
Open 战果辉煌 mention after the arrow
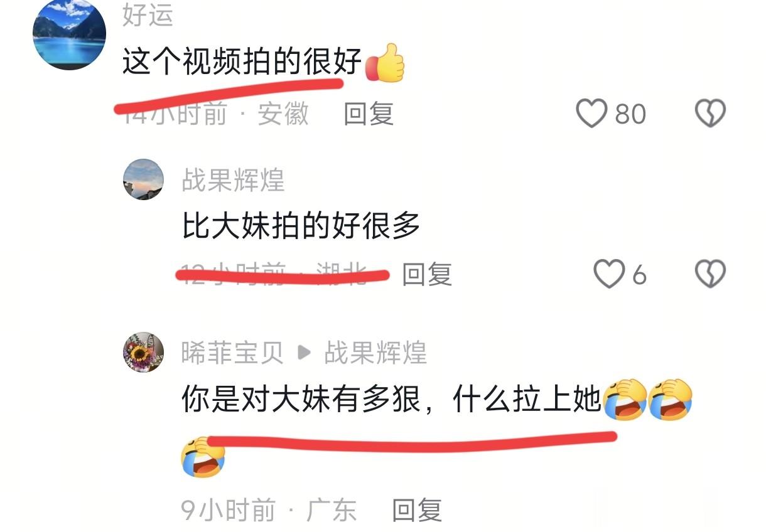coord(375,353)
